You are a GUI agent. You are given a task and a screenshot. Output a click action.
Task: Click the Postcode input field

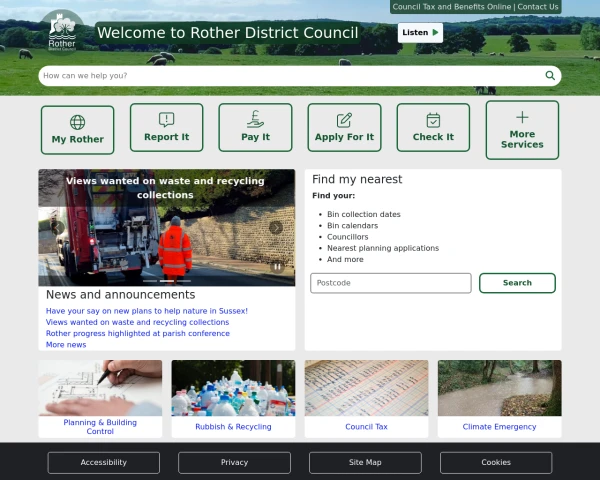[391, 283]
